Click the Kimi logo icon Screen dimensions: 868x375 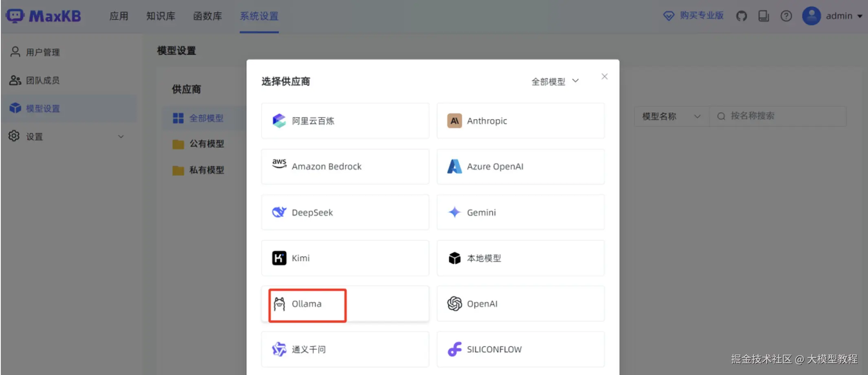[279, 258]
